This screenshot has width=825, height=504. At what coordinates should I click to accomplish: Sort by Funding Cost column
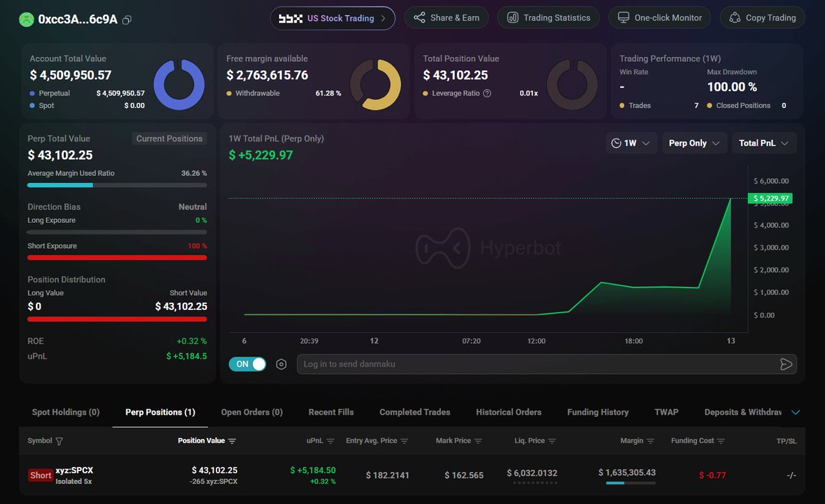(721, 441)
